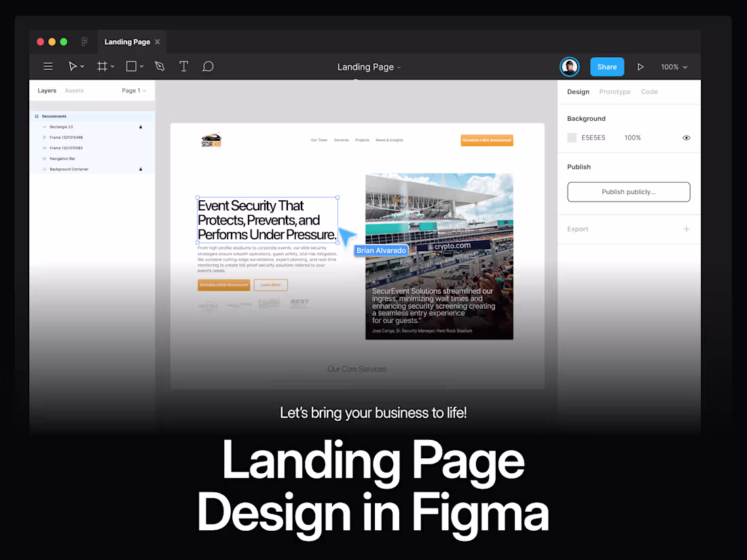Toggle visibility of the Background fill

pyautogui.click(x=686, y=137)
